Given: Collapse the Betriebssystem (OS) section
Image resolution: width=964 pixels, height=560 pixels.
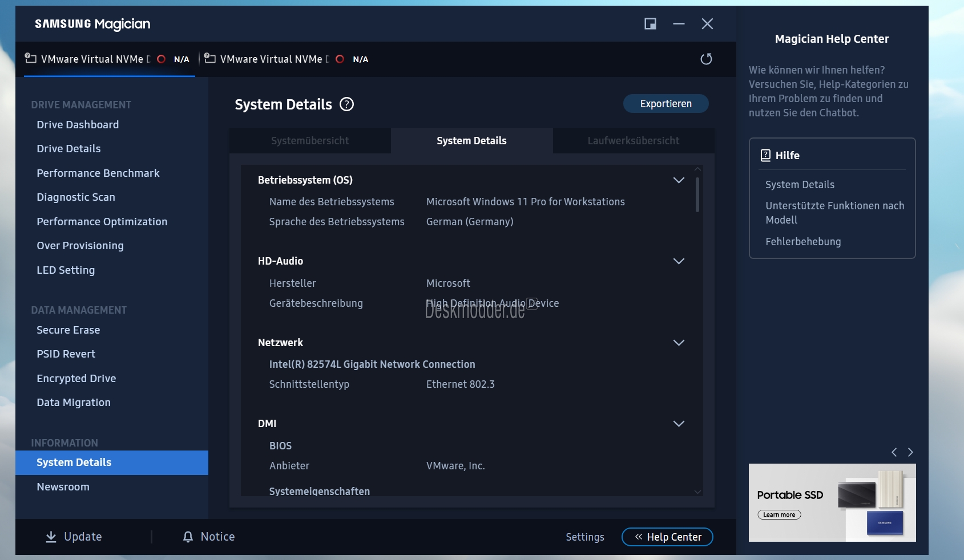Looking at the screenshot, I should click(679, 180).
